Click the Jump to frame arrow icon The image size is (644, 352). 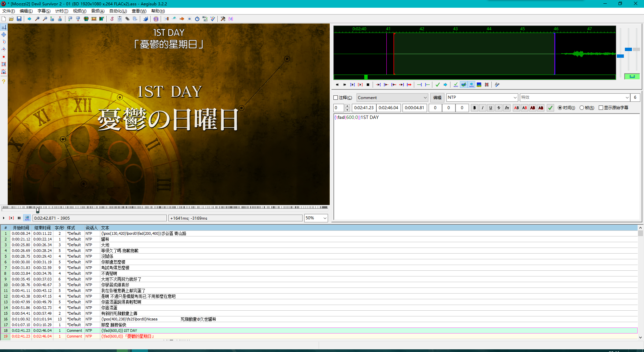tap(29, 19)
